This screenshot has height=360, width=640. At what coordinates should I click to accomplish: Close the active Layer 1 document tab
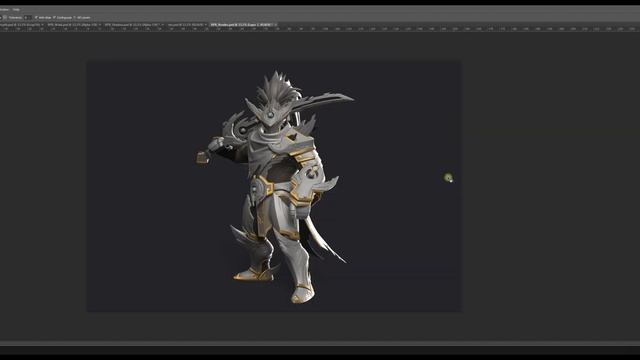click(276, 25)
